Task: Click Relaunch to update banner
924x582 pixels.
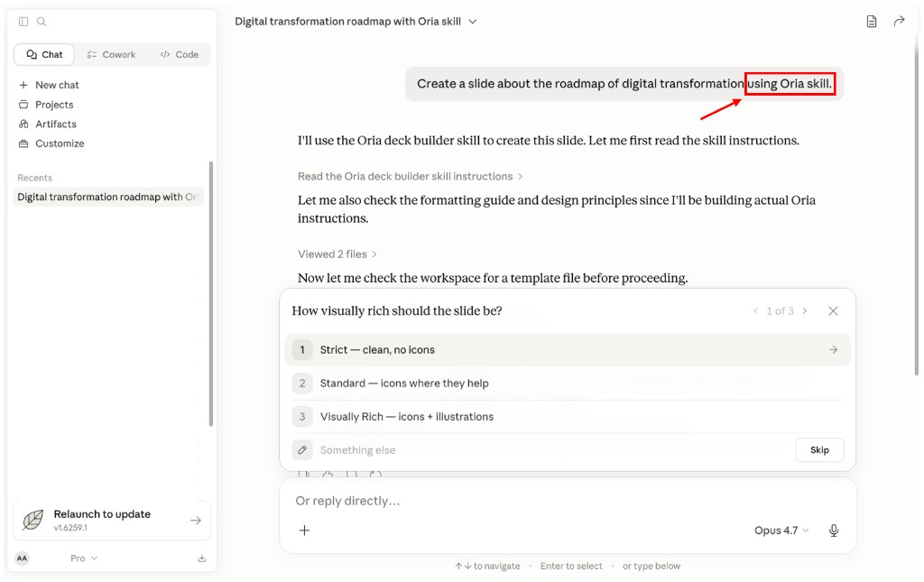Action: click(112, 520)
